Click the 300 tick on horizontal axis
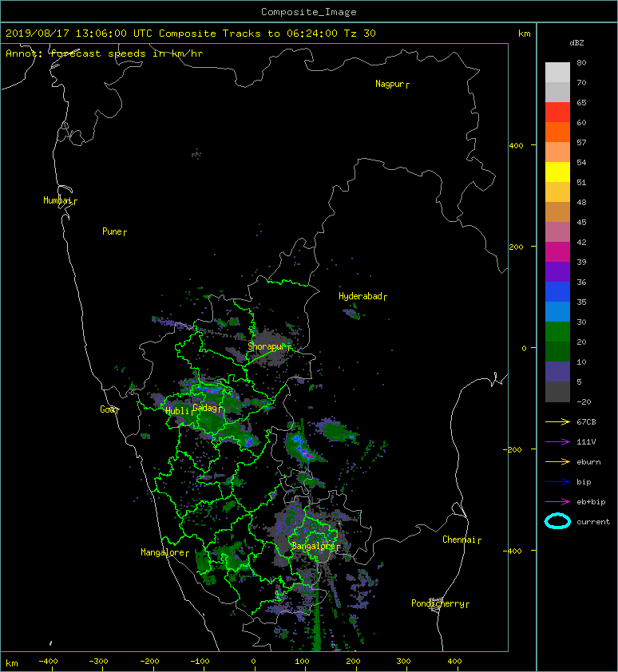 [x=403, y=662]
